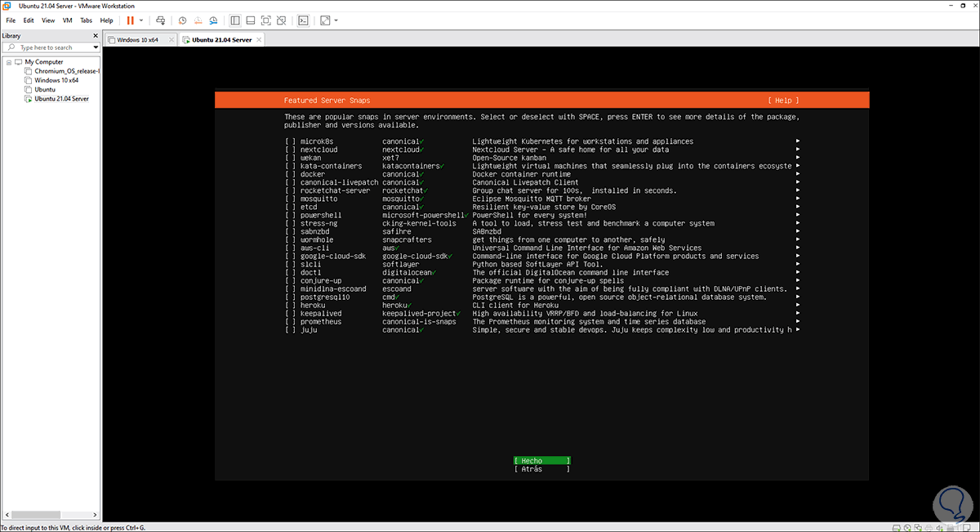This screenshot has width=980, height=532.
Task: Check the postgresql10 snap checkbox
Action: click(290, 297)
